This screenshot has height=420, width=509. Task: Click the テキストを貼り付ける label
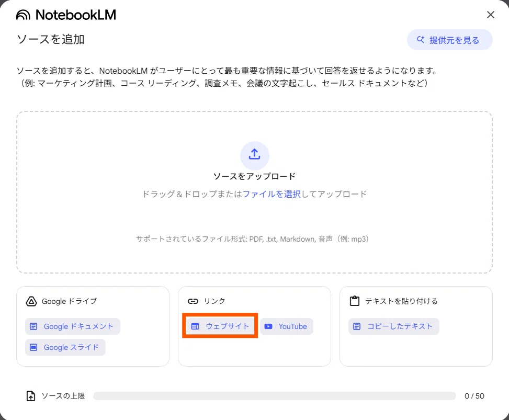(x=402, y=301)
